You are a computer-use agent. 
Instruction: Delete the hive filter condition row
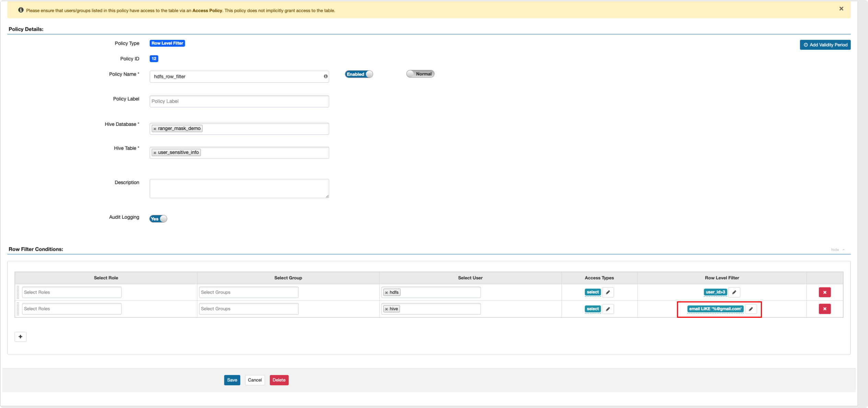click(x=824, y=309)
